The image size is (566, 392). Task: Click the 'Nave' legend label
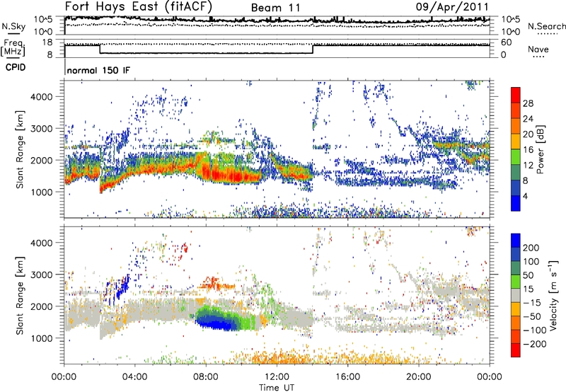pyautogui.click(x=538, y=49)
